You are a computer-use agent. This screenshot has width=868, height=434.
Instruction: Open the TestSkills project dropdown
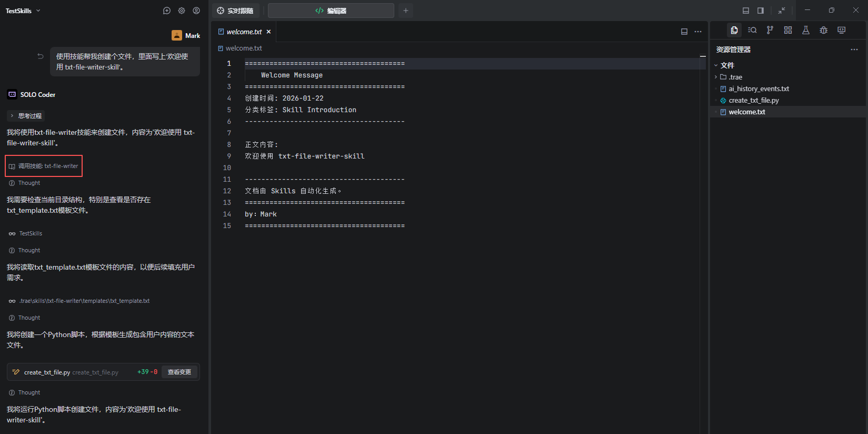point(23,11)
